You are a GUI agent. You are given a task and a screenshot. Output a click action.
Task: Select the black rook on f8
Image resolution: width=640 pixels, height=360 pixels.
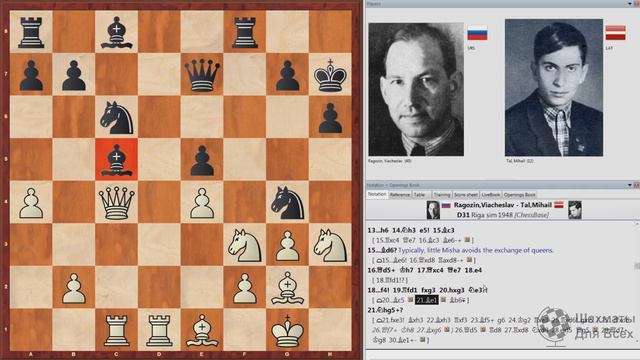(x=245, y=32)
